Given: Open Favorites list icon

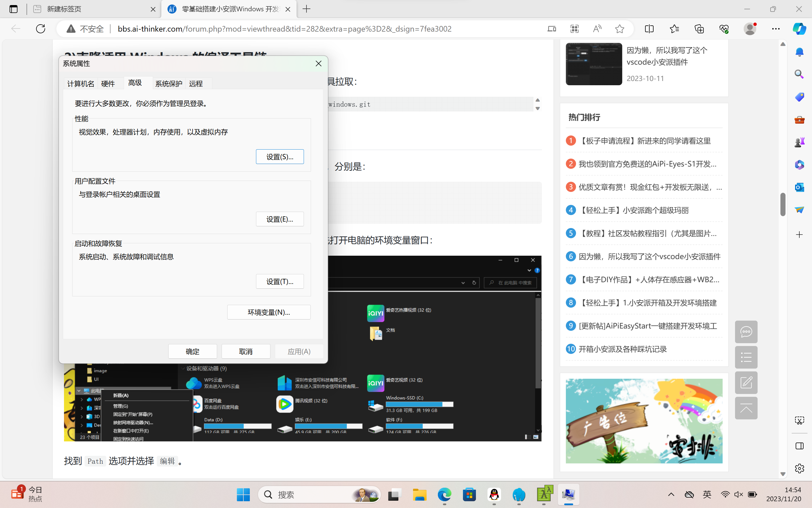Looking at the screenshot, I should point(674,29).
